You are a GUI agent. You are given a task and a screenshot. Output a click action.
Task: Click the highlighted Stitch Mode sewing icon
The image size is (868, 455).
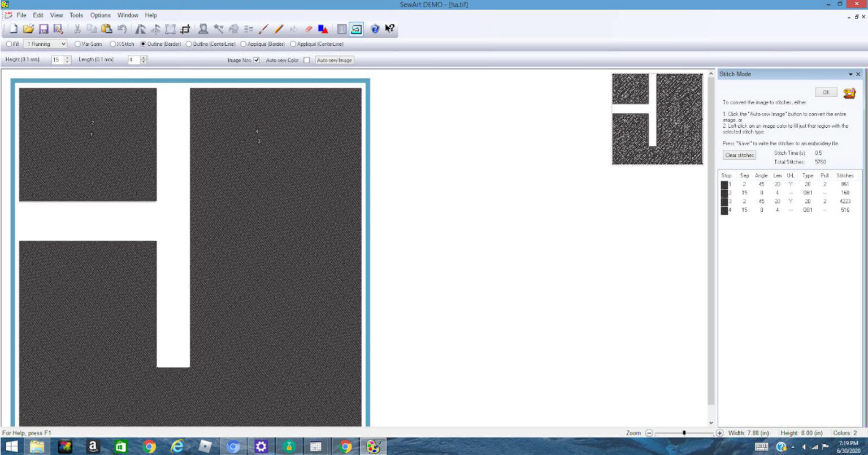coord(357,29)
